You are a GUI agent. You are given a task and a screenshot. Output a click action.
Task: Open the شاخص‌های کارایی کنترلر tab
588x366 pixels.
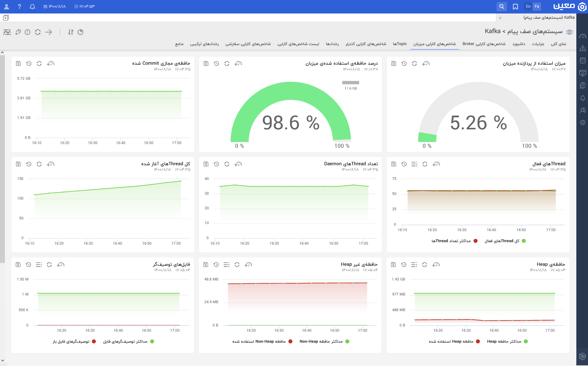[366, 44]
